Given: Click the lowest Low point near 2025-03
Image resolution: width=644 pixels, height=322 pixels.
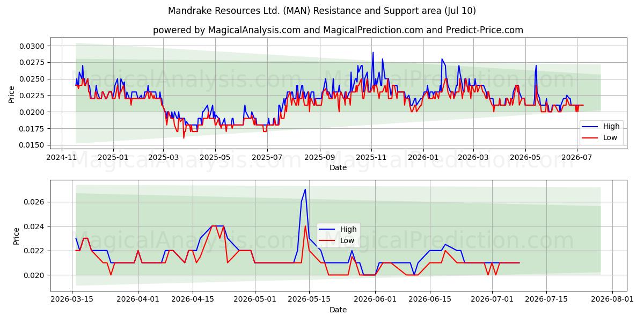Looking at the screenshot, I should 184,138.
